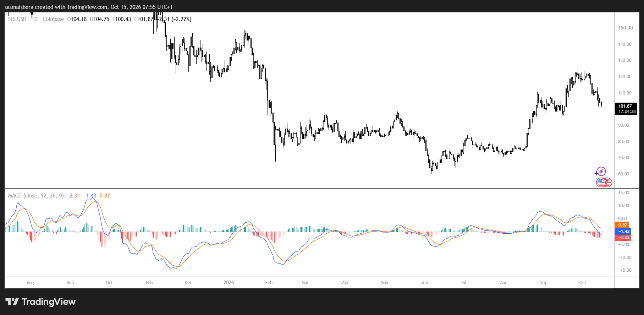Click the Feb label on time axis
The height and width of the screenshot is (315, 644).
click(x=269, y=283)
